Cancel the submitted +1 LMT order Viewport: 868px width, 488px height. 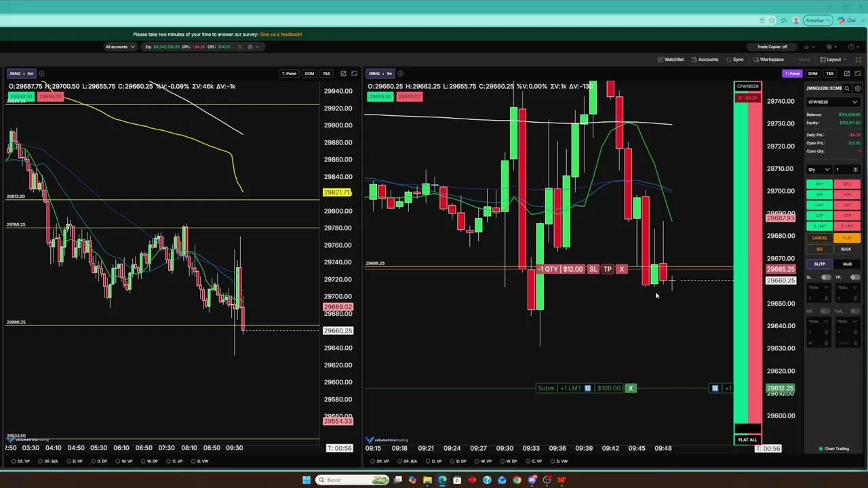[x=631, y=388]
